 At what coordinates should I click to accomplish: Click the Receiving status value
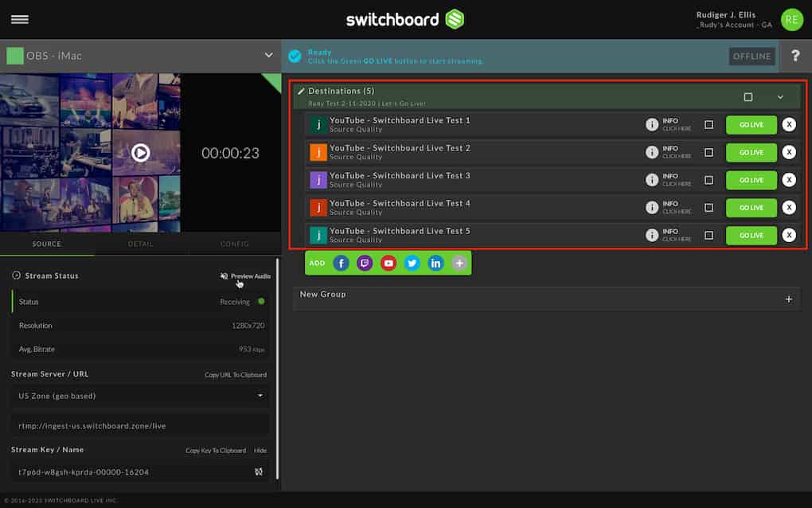[235, 302]
